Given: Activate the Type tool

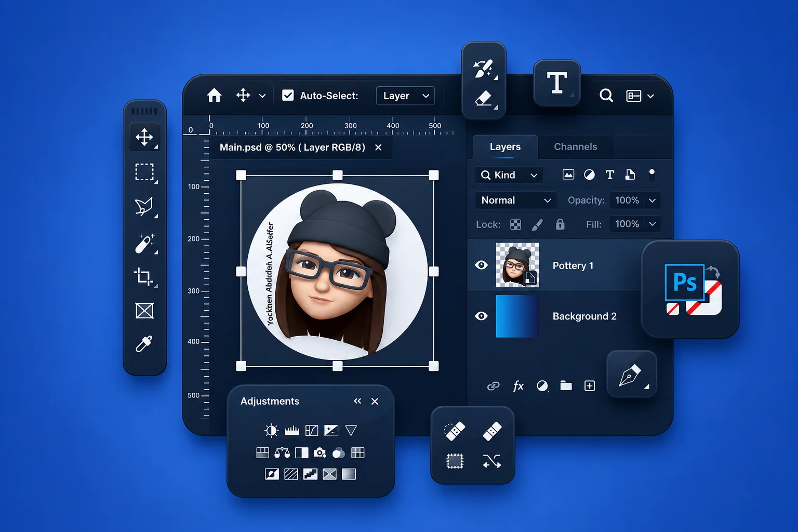Looking at the screenshot, I should 557,83.
